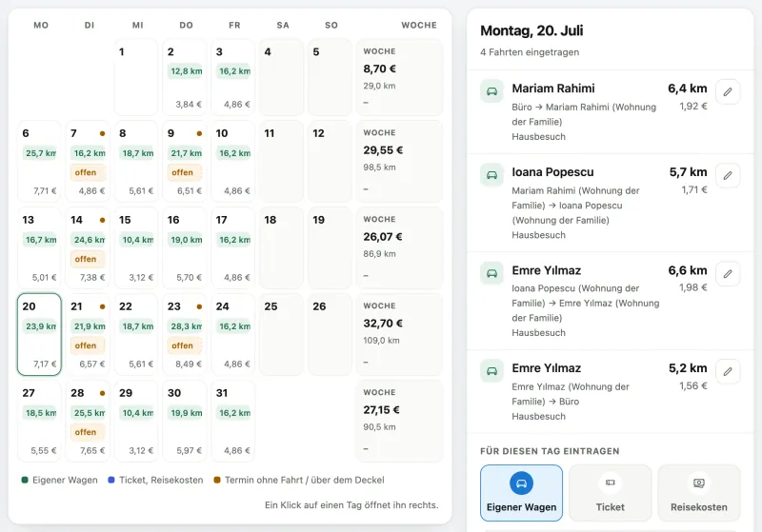
Task: Open Sunday the 5th
Action: pos(330,77)
